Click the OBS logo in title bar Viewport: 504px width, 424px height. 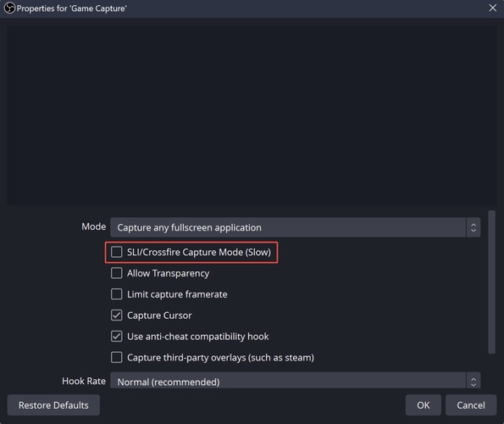(9, 8)
